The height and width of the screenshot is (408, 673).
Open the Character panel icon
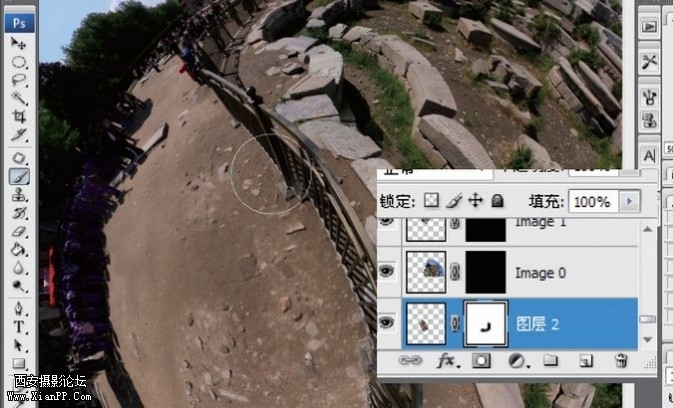649,155
